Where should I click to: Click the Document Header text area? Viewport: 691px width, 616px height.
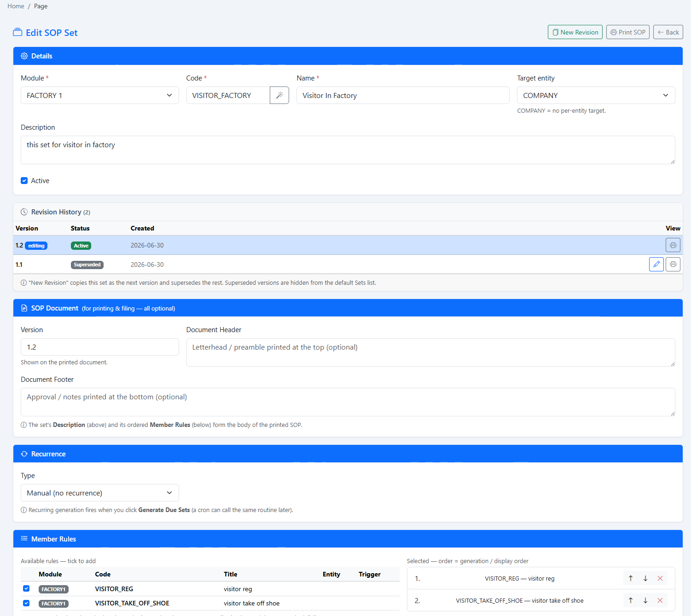pyautogui.click(x=431, y=352)
